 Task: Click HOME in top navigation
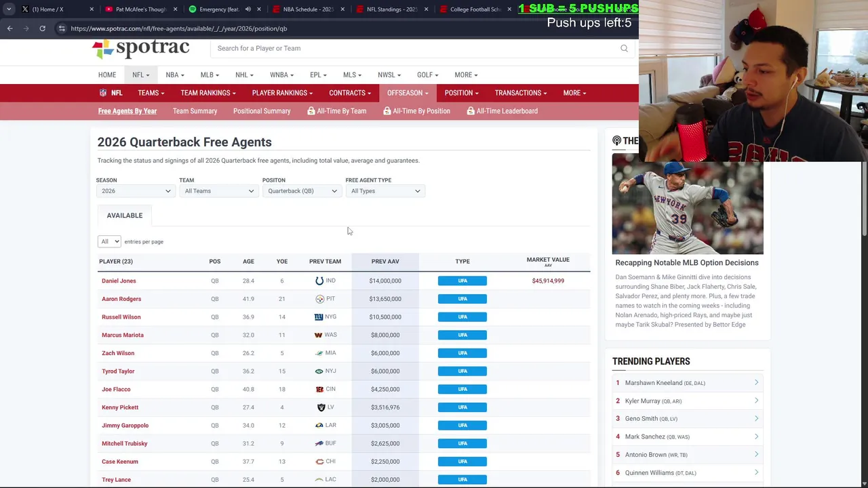pos(107,75)
